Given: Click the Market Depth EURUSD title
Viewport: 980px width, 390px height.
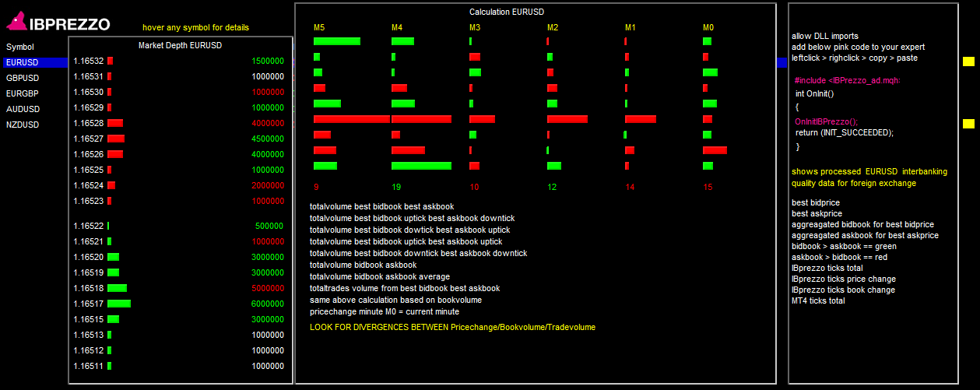Looking at the screenshot, I should [180, 45].
